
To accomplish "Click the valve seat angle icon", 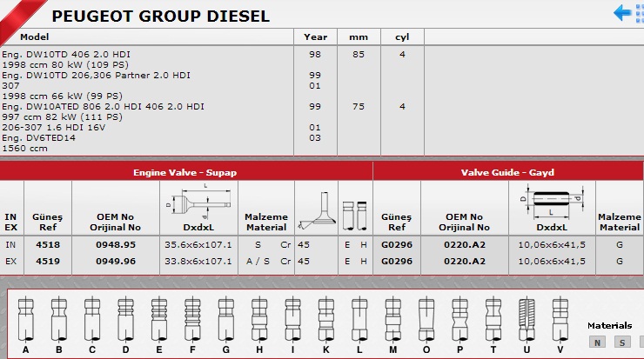I will click(315, 210).
